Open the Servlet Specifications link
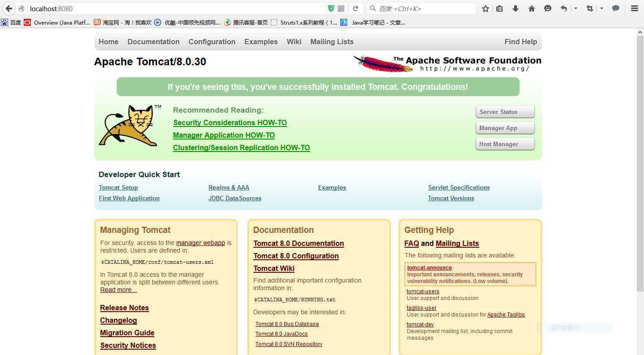The image size is (644, 355). click(459, 187)
